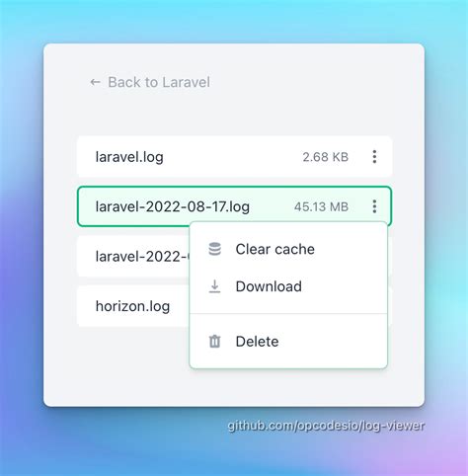Viewport: 468px width, 476px height.
Task: Select the partially hidden laravel-2022 log entry
Action: coord(133,257)
